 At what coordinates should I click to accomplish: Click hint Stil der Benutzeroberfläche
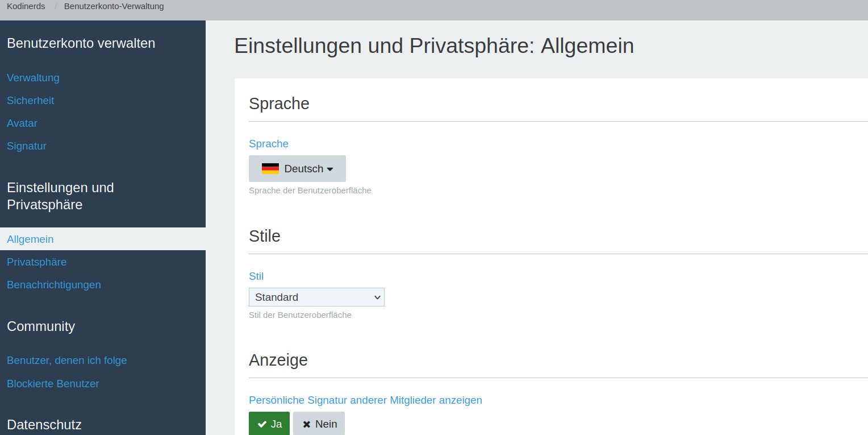click(x=300, y=314)
